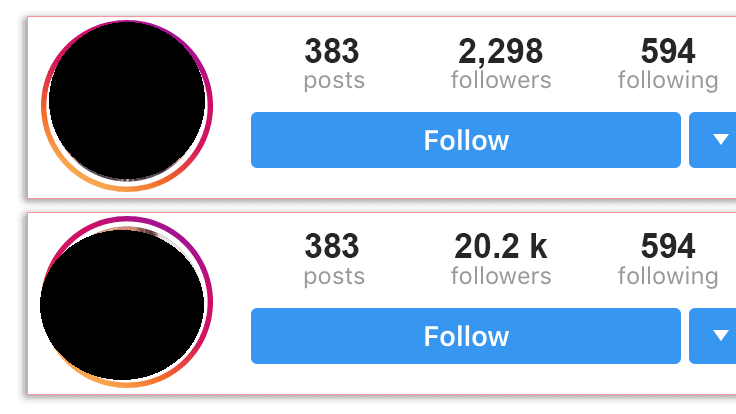Click the 'followers' label under 20.2 k
The height and width of the screenshot is (414, 736).
click(501, 276)
